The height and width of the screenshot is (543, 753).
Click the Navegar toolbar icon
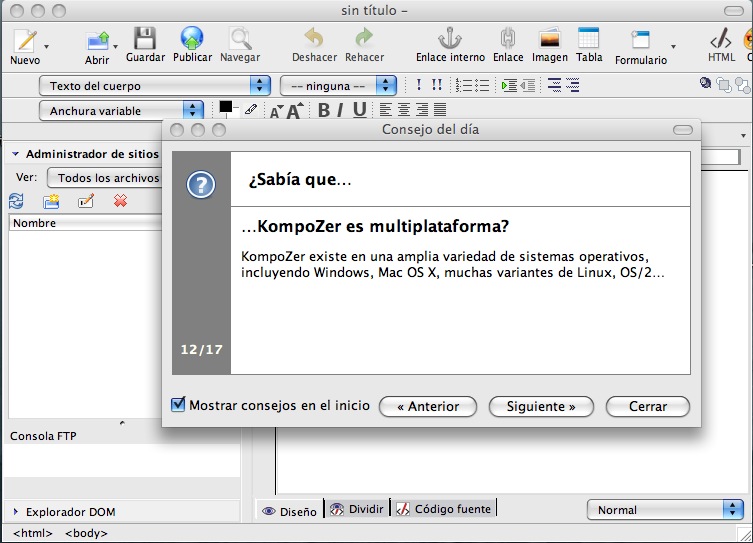click(x=240, y=45)
